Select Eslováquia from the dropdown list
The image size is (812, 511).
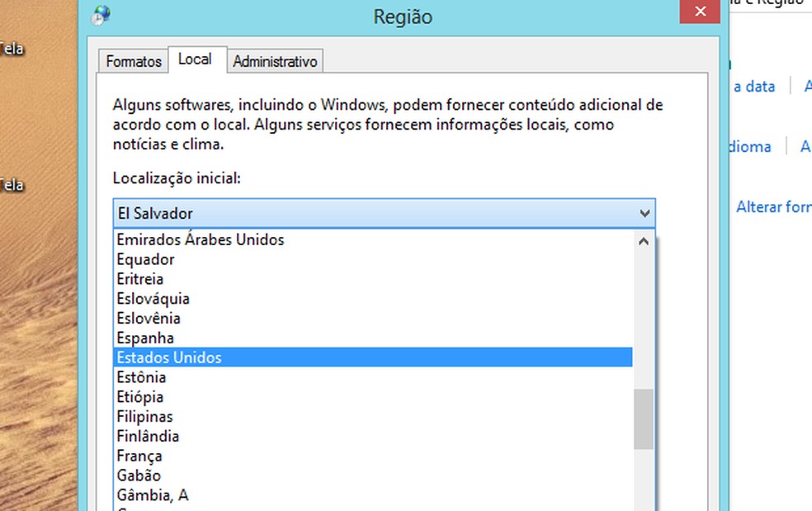pos(373,299)
